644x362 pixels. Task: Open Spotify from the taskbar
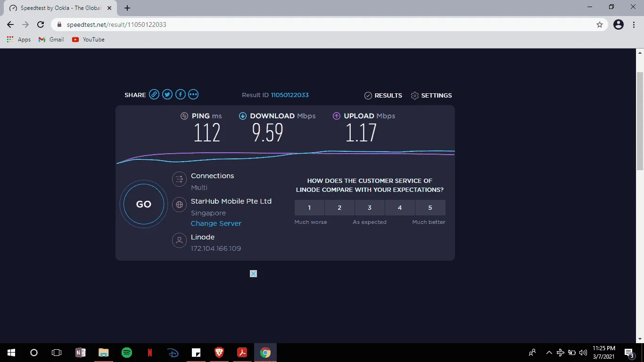pyautogui.click(x=127, y=353)
